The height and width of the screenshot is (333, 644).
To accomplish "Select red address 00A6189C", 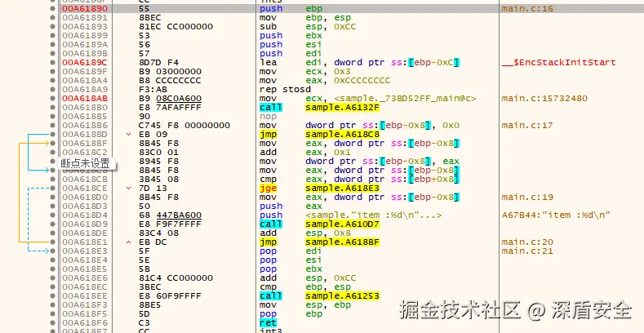I will coord(85,62).
